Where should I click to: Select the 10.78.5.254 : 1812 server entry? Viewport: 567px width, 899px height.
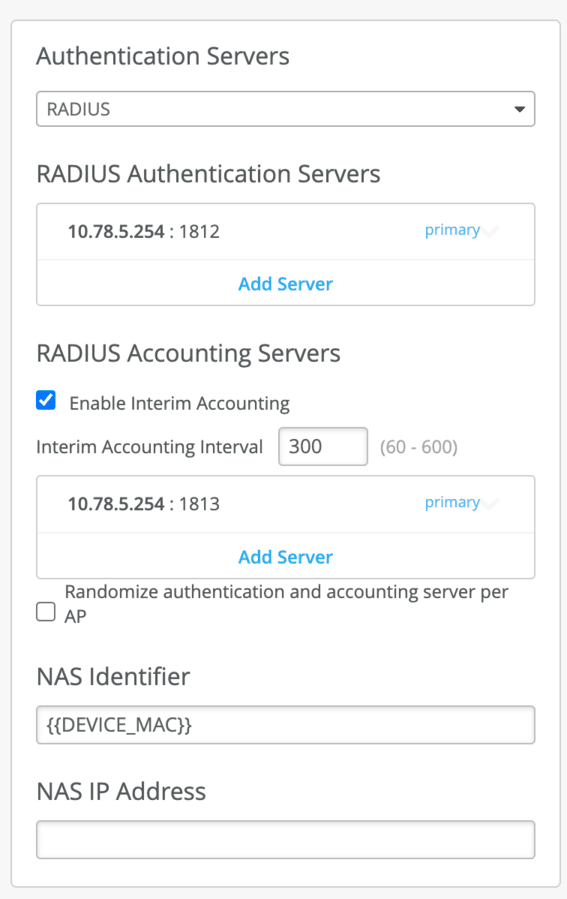(x=286, y=232)
